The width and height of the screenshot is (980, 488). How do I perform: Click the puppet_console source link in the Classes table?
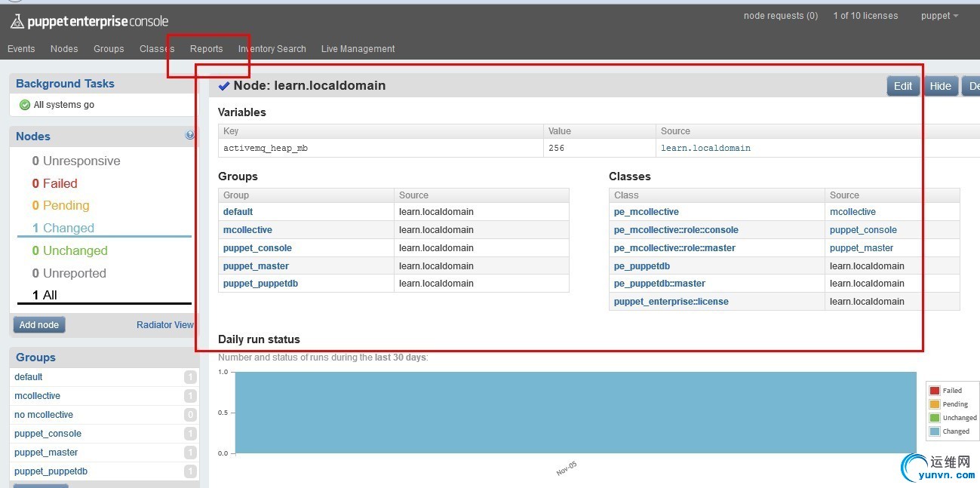coord(863,230)
